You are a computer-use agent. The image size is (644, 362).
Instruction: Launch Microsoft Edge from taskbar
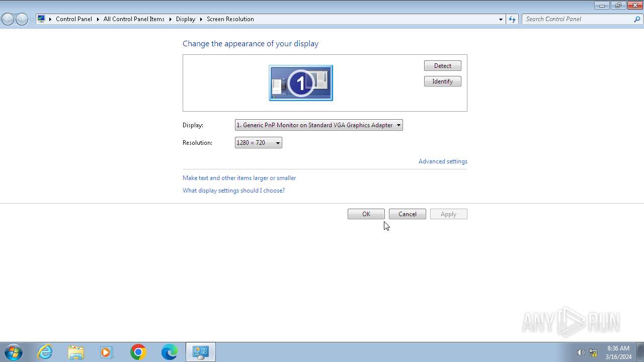tap(169, 352)
